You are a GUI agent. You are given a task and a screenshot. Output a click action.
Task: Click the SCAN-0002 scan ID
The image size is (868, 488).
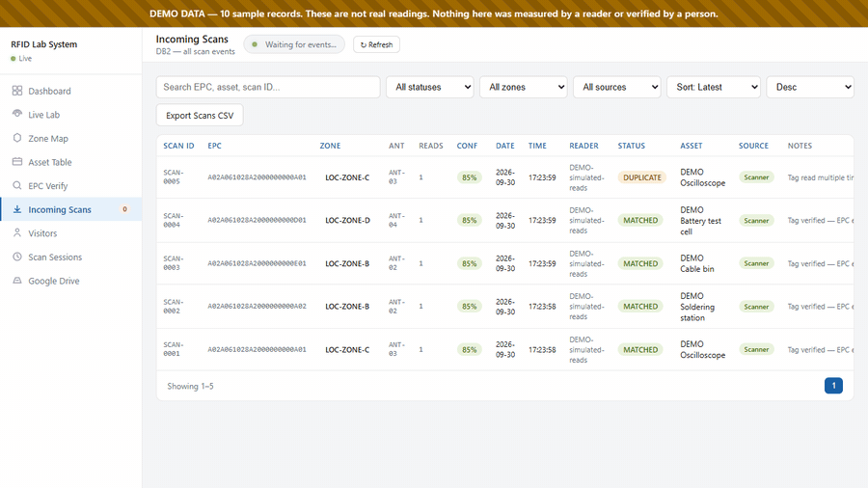pos(174,306)
